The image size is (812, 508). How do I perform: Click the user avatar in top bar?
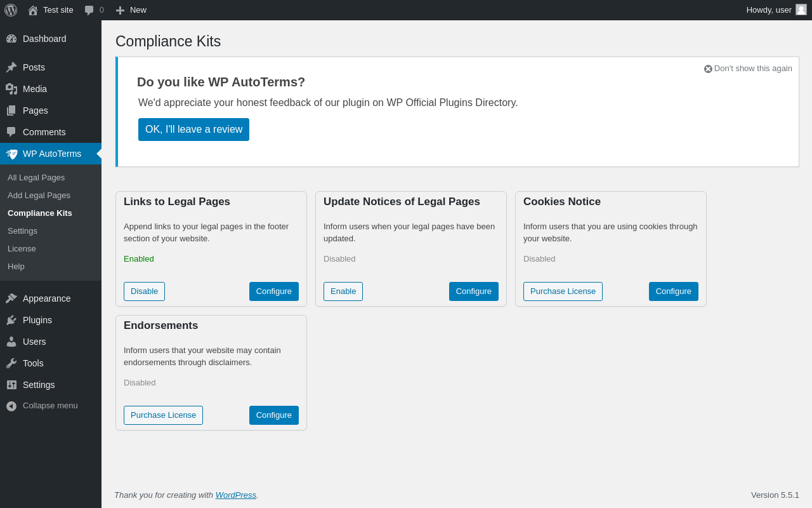click(801, 10)
